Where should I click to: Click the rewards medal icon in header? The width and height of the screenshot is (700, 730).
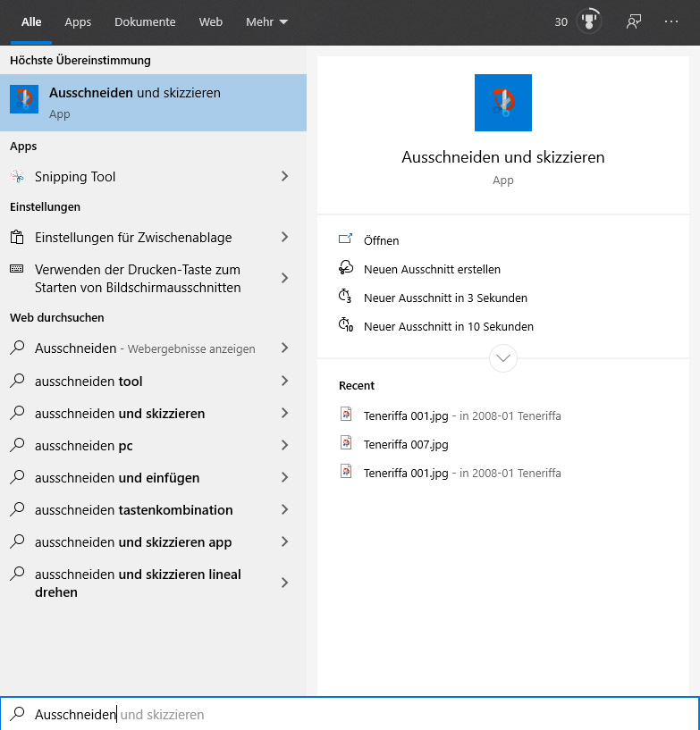tap(588, 21)
